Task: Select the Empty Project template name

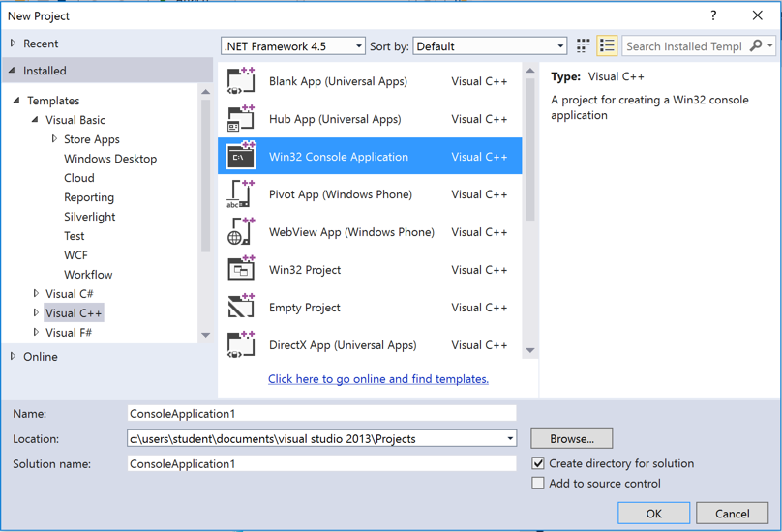Action: 304,308
